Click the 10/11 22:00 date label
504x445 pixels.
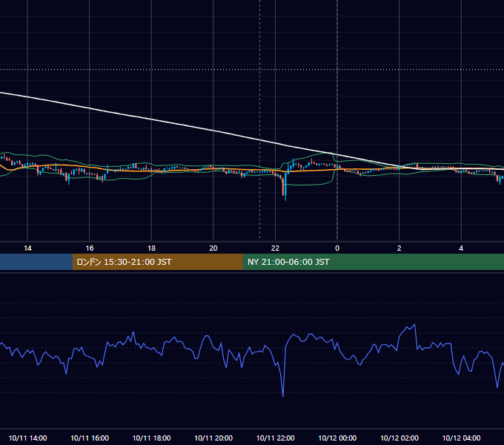click(x=275, y=438)
